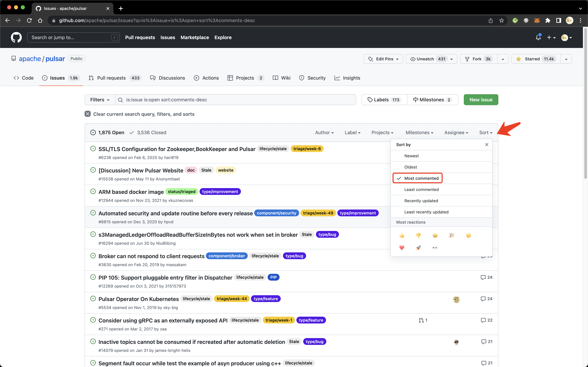Open the Wiki tab
The width and height of the screenshot is (588, 367).
(x=281, y=78)
